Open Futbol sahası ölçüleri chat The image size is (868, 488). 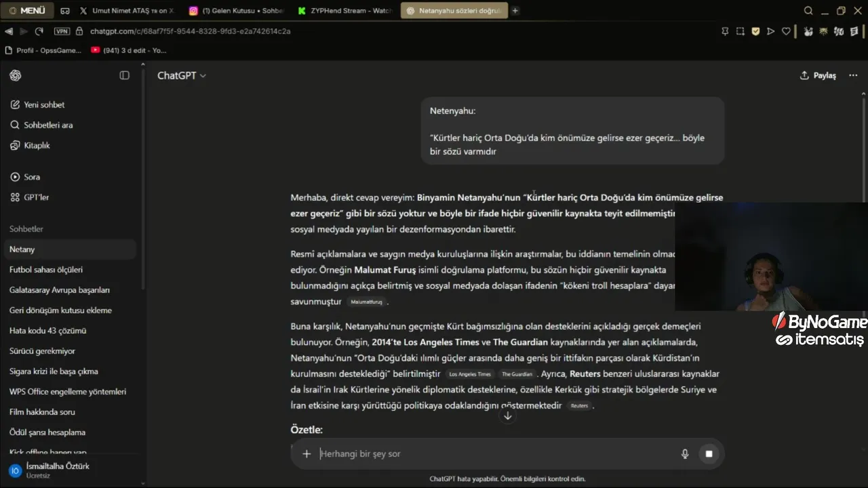(71, 270)
